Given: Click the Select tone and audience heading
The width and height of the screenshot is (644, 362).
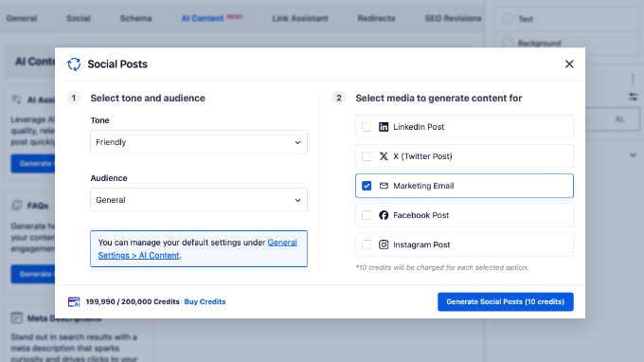Looking at the screenshot, I should tap(148, 99).
